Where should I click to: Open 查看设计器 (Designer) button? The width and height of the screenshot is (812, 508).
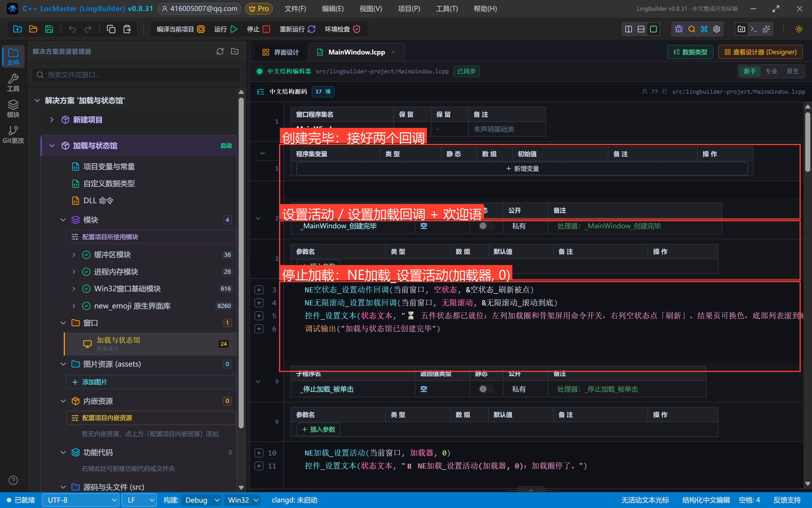point(760,52)
